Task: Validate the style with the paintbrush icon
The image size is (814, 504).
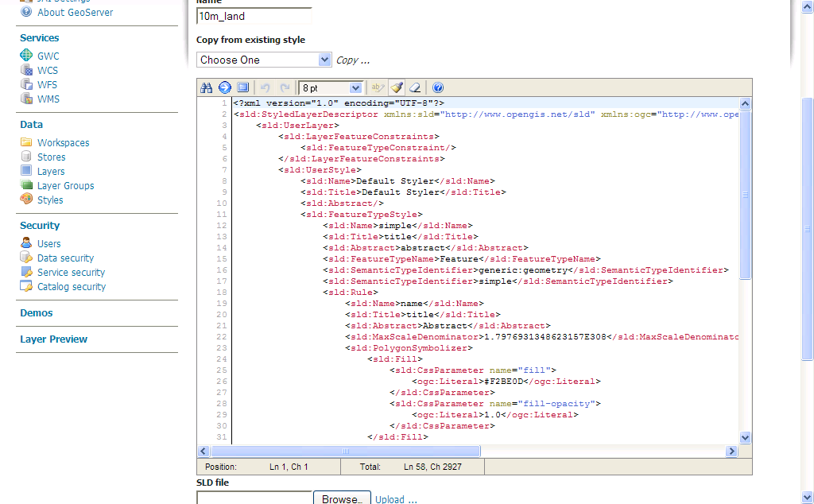Action: (397, 87)
